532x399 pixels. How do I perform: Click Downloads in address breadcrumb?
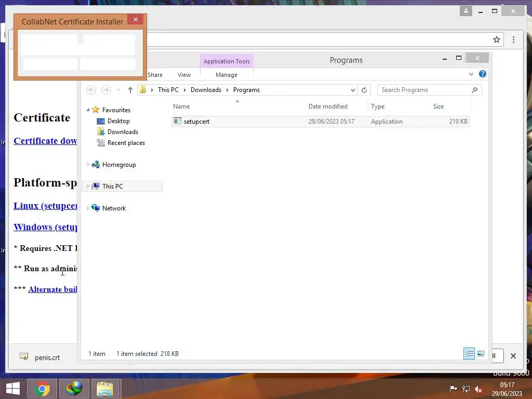point(206,90)
